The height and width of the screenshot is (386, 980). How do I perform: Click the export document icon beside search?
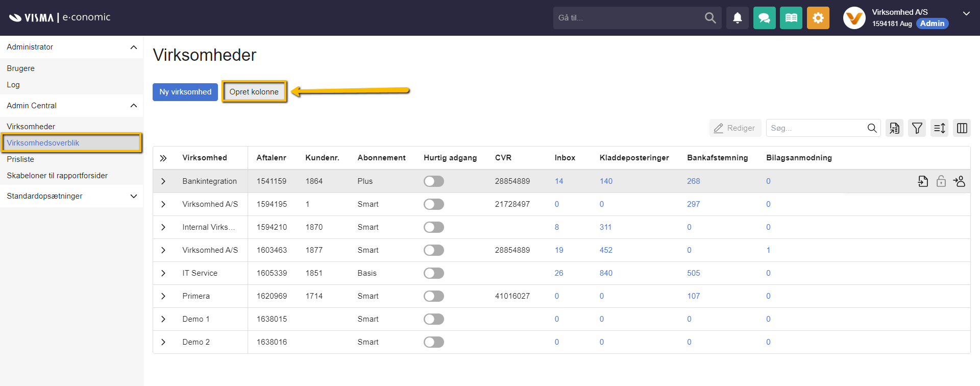pos(894,128)
